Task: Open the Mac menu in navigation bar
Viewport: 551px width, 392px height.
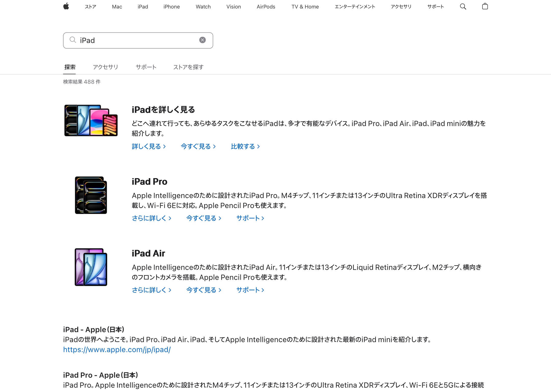Action: pyautogui.click(x=117, y=7)
